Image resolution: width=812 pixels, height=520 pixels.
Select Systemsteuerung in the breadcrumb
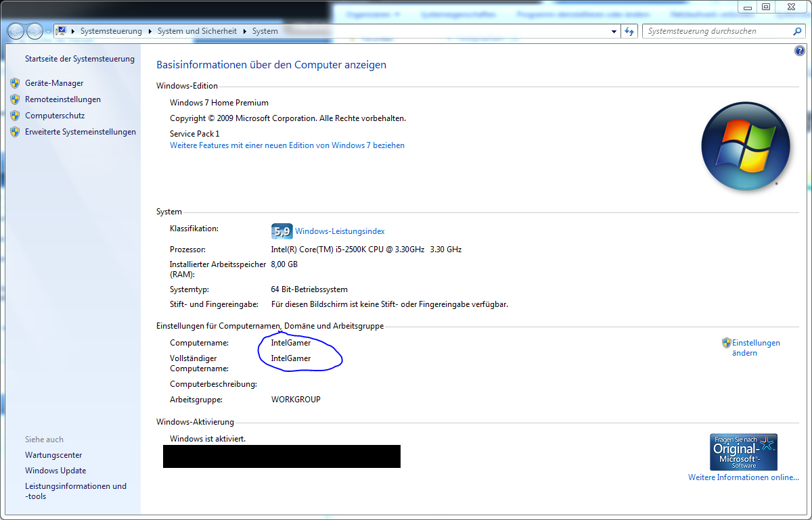click(111, 31)
